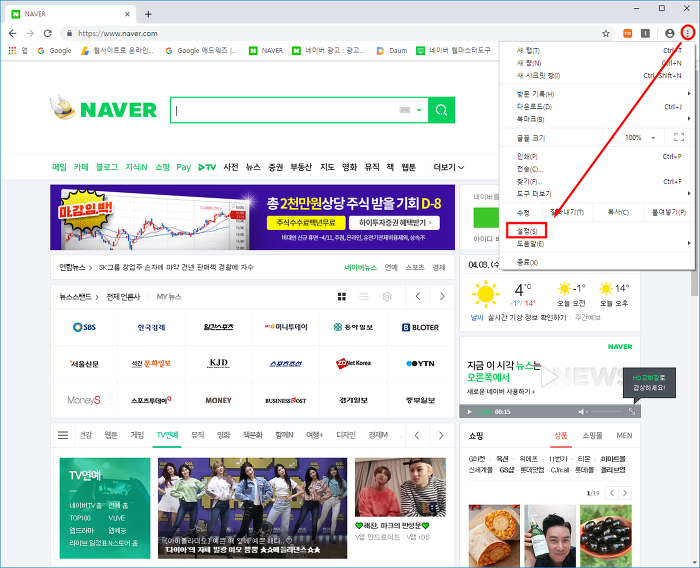Open the SBS press logo
Image resolution: width=700 pixels, height=568 pixels.
click(x=84, y=327)
